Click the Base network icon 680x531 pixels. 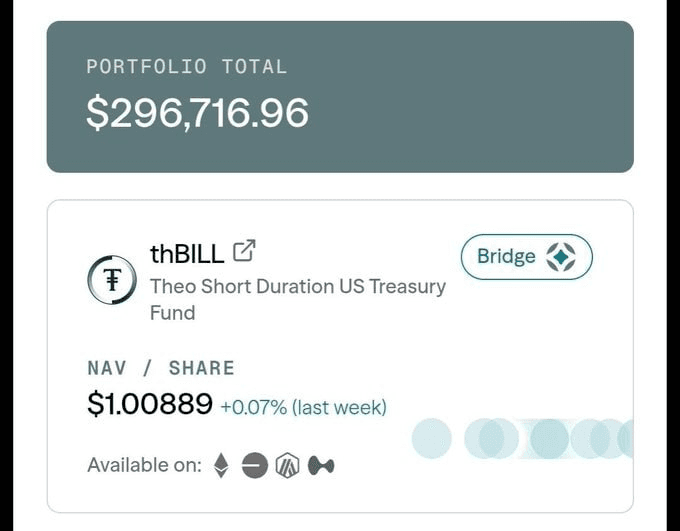255,465
